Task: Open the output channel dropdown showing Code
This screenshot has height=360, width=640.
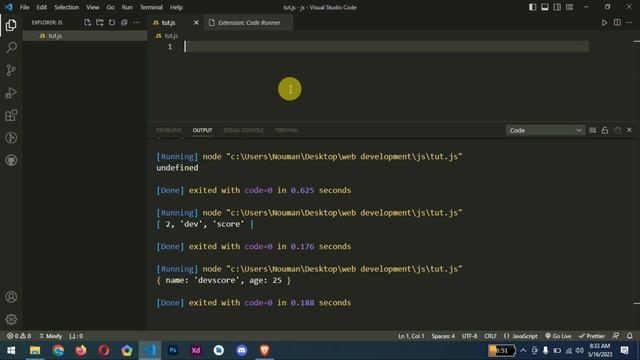Action: coord(545,130)
